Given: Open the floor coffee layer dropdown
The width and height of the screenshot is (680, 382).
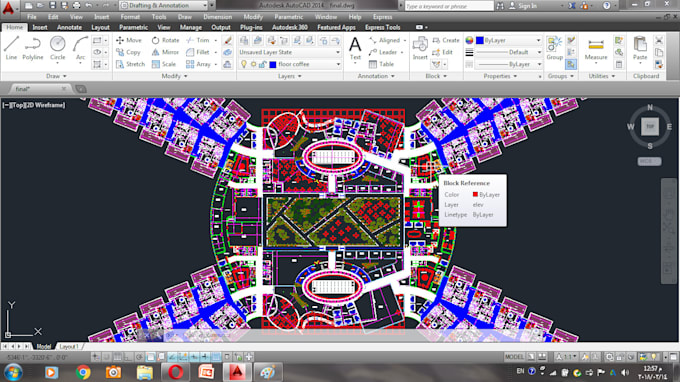Looking at the screenshot, I should pyautogui.click(x=290, y=64).
